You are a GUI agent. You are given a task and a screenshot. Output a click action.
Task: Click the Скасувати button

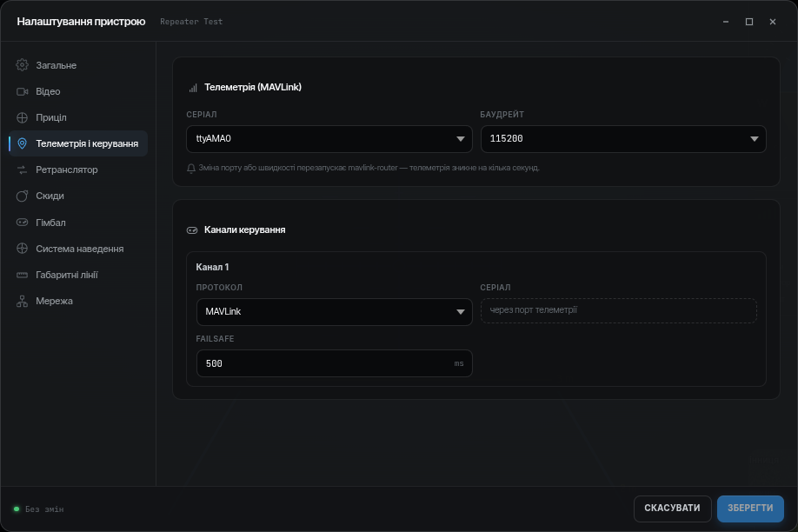pos(672,509)
